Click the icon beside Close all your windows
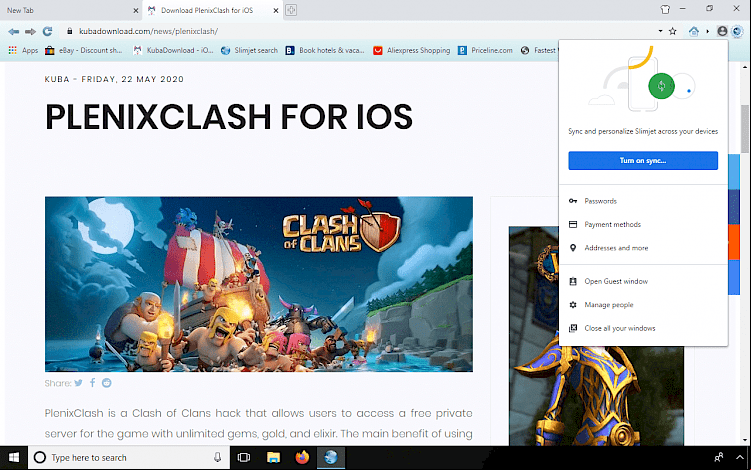 click(573, 328)
